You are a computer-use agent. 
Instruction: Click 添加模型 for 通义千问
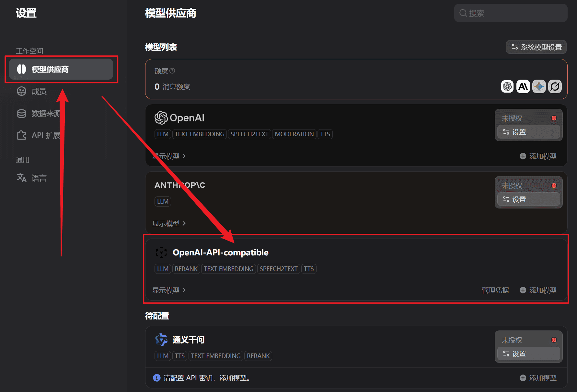point(538,378)
